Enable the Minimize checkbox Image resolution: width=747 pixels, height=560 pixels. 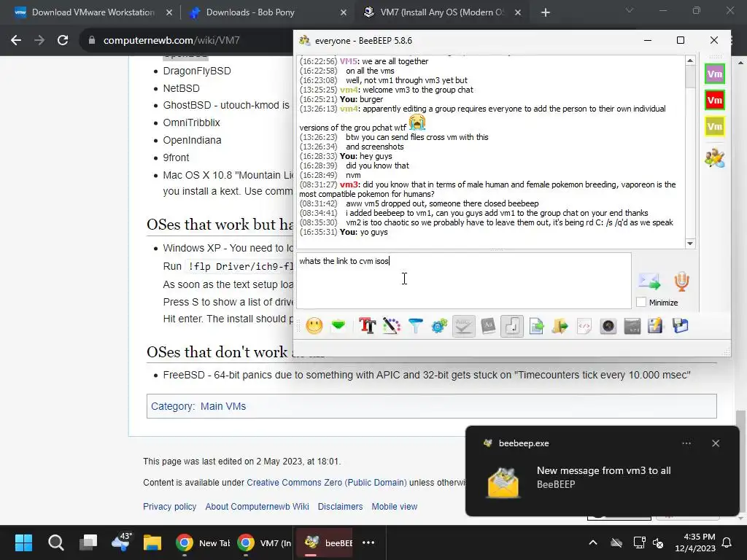click(x=641, y=303)
